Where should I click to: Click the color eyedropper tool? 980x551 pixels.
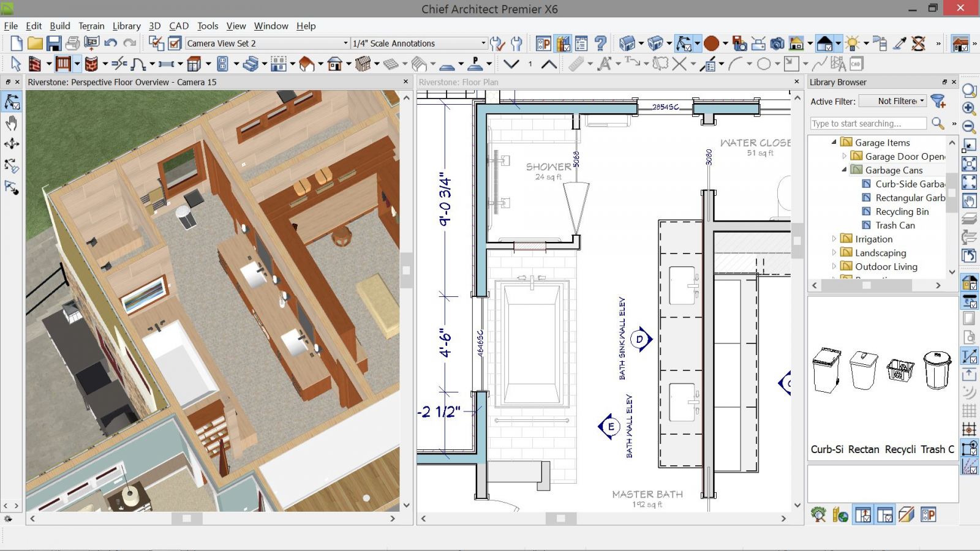[x=900, y=43]
